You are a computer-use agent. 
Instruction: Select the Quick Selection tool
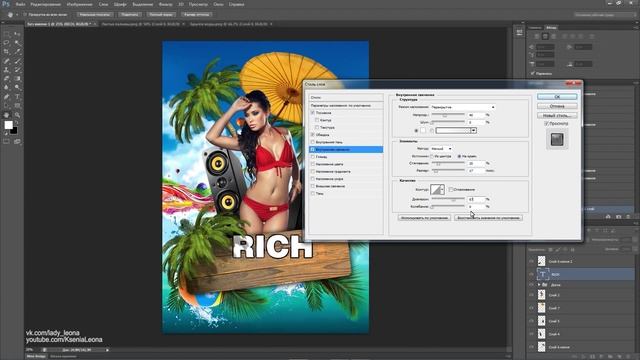(x=17, y=43)
